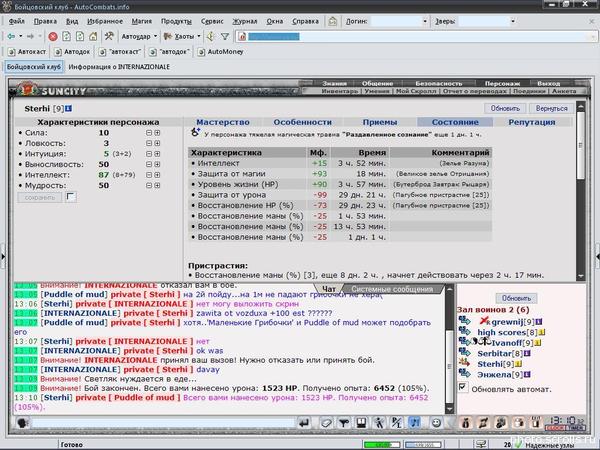Click the info icon next to Sterhi [9] header

point(68,109)
